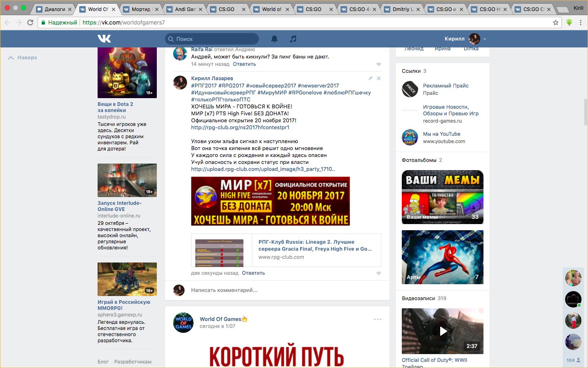Open World Of Games post options menu
The width and height of the screenshot is (588, 368).
[378, 319]
